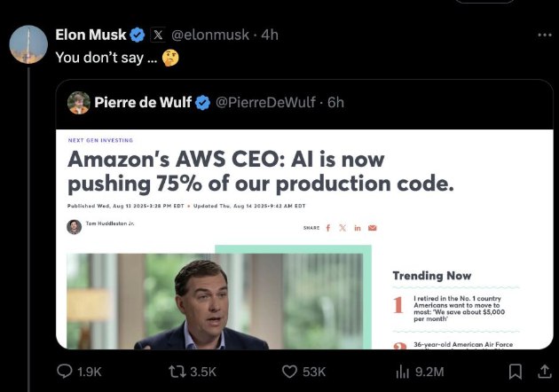Click the reply comment icon

point(65,372)
